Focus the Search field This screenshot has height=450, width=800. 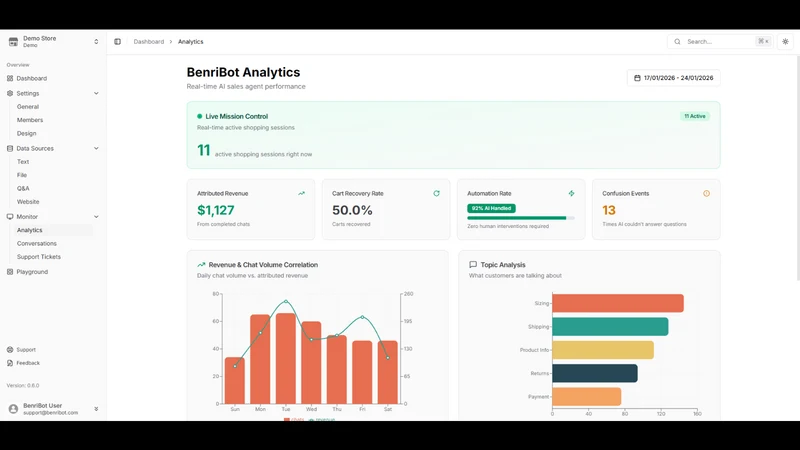[x=720, y=42]
